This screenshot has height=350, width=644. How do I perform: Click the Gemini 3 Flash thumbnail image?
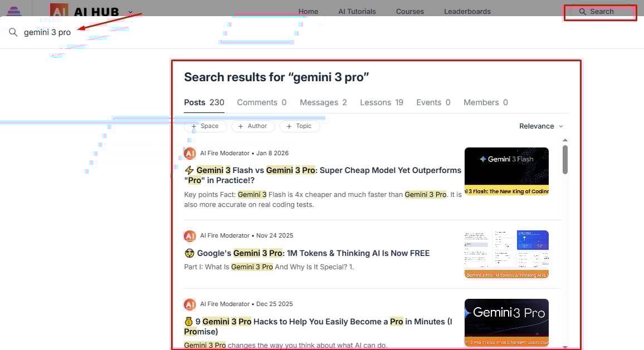tap(506, 171)
